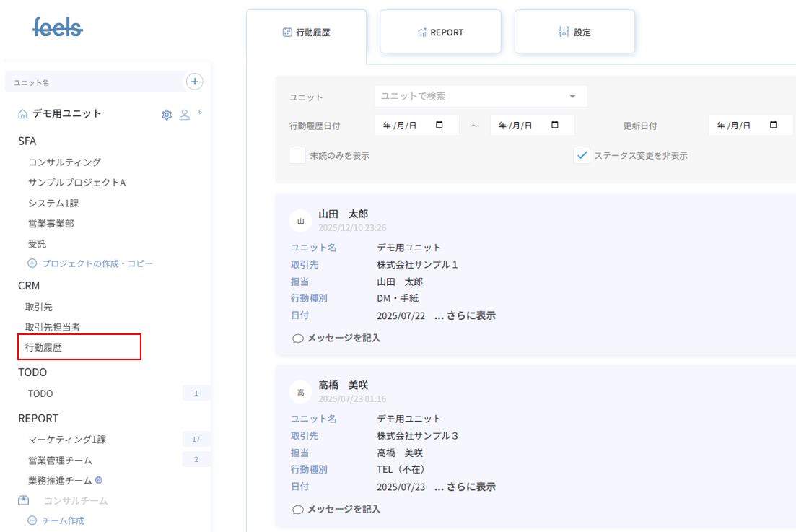
Task: Switch to the REPORT tab
Action: click(440, 32)
